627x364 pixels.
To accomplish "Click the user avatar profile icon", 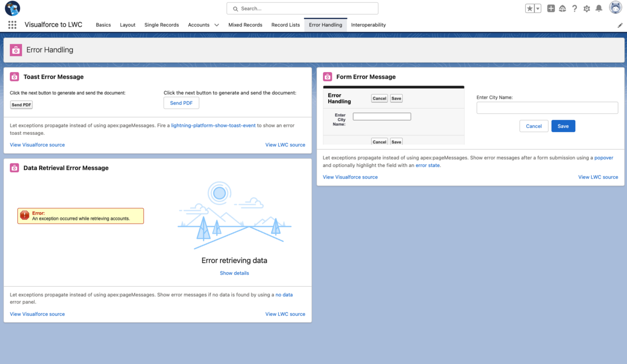I will [614, 8].
